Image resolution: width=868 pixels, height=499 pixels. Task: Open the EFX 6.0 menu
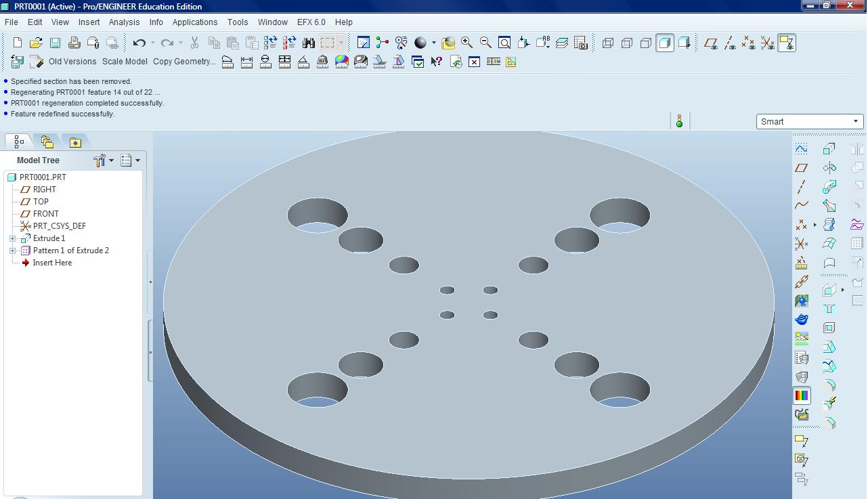(311, 22)
